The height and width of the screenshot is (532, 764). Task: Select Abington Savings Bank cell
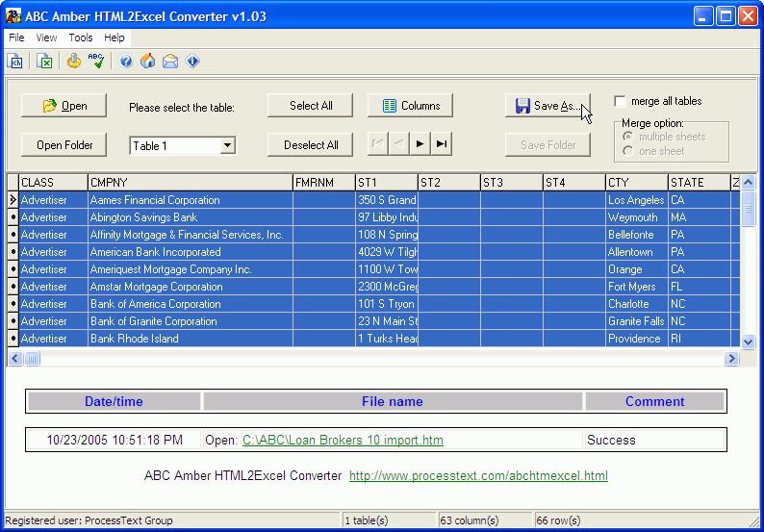(191, 217)
